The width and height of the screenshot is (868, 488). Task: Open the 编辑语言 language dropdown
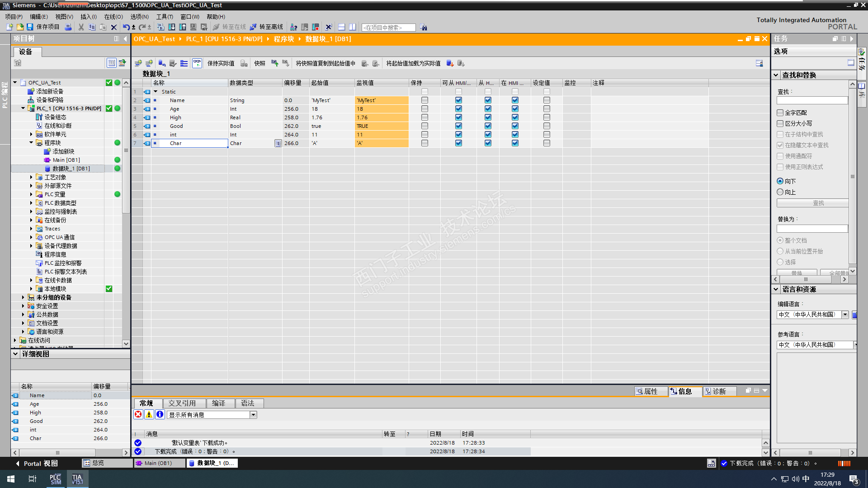[845, 315]
